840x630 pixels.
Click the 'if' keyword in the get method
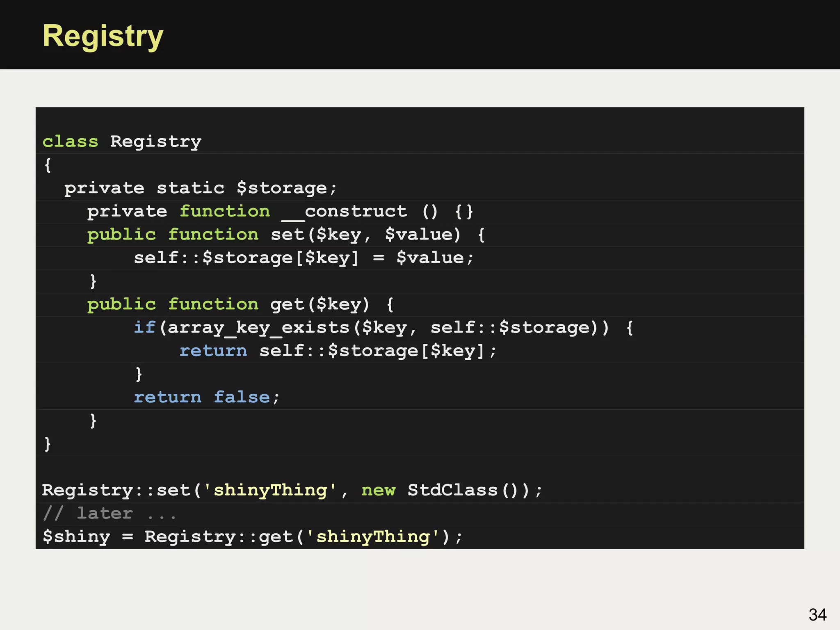coord(144,328)
